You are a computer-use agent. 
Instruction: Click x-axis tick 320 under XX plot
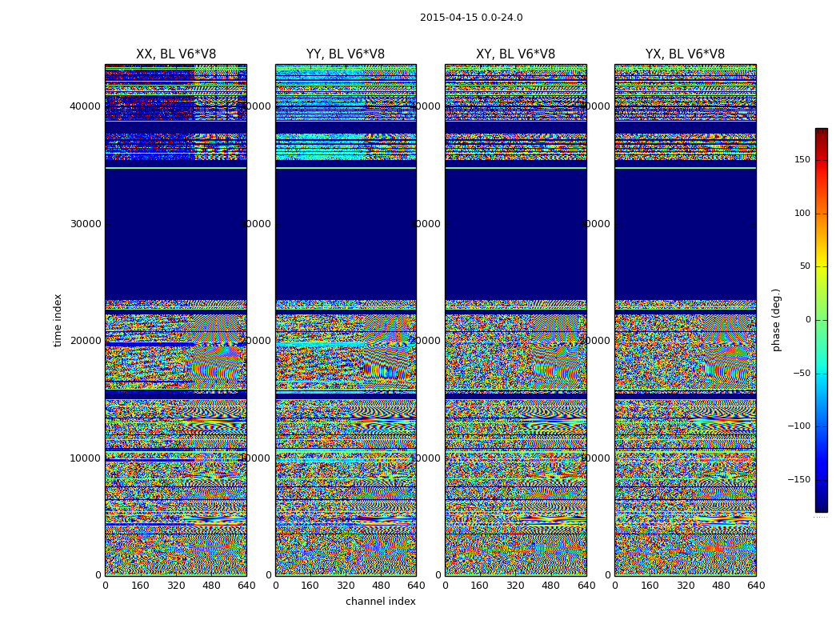point(176,586)
